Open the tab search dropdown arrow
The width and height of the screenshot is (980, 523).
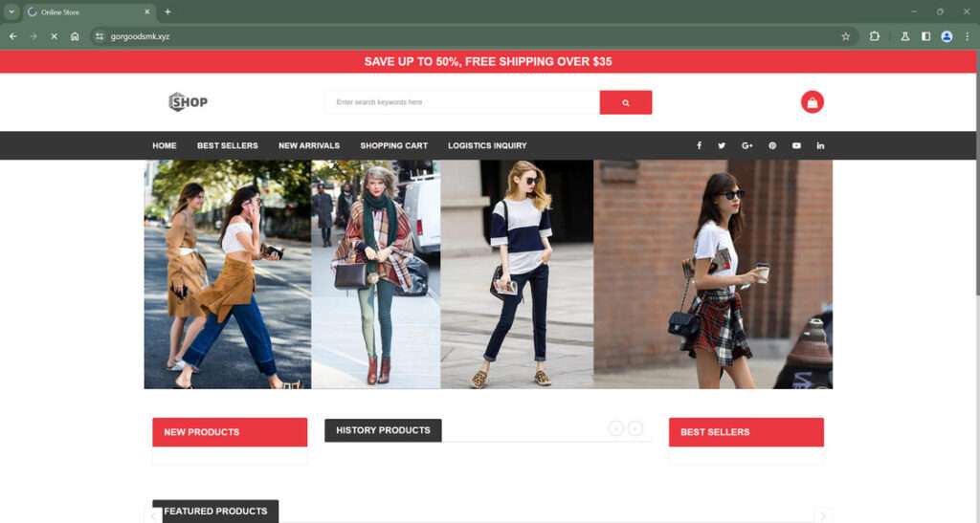pos(11,11)
